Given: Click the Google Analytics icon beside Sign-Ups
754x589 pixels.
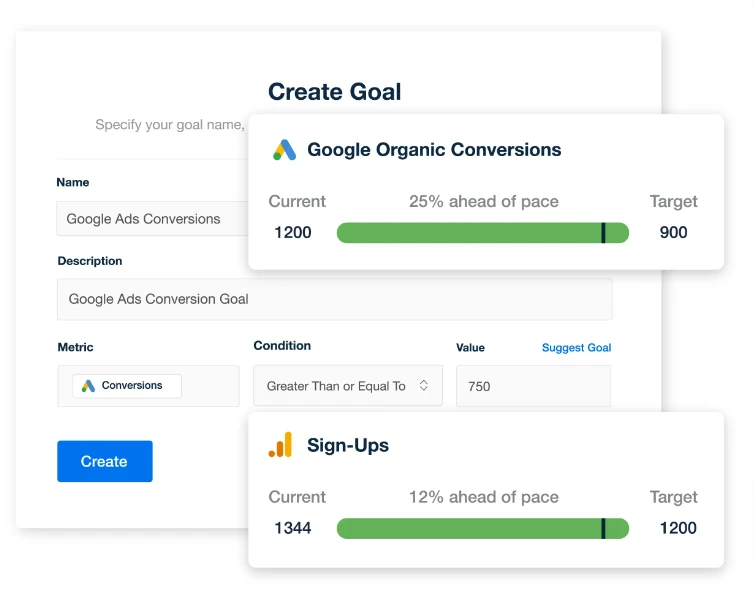Looking at the screenshot, I should (x=280, y=445).
